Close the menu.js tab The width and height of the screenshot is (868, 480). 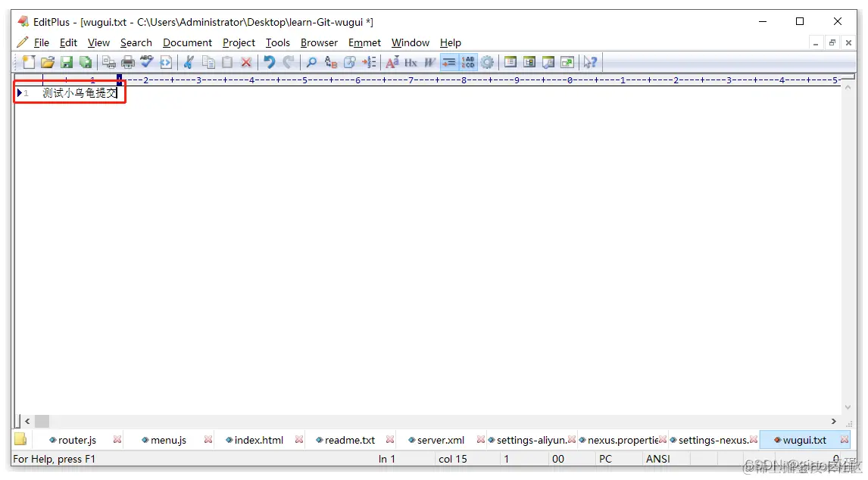tap(208, 440)
